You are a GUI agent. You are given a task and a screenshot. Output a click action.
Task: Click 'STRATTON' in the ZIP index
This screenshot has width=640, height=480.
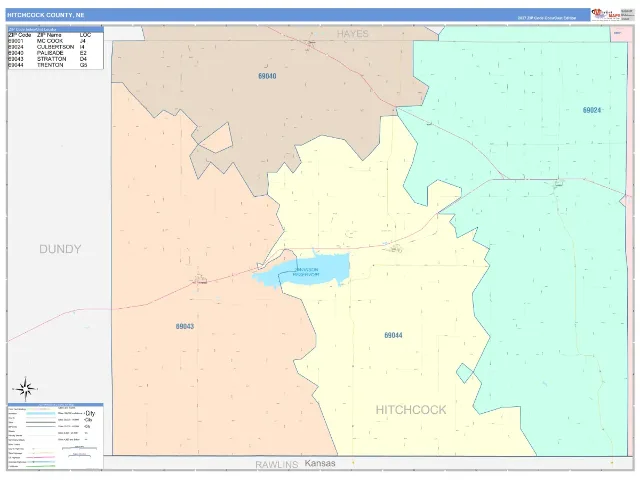[x=51, y=59]
